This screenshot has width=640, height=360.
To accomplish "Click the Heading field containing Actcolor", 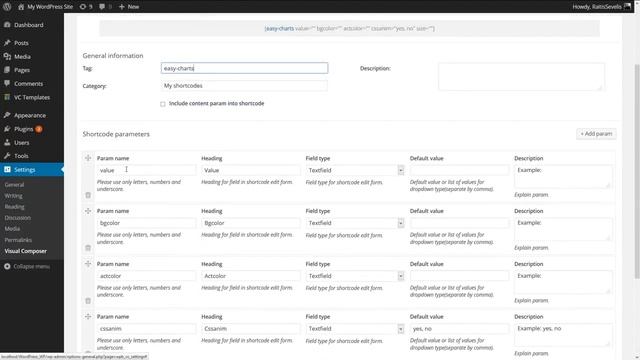I will 251,276.
